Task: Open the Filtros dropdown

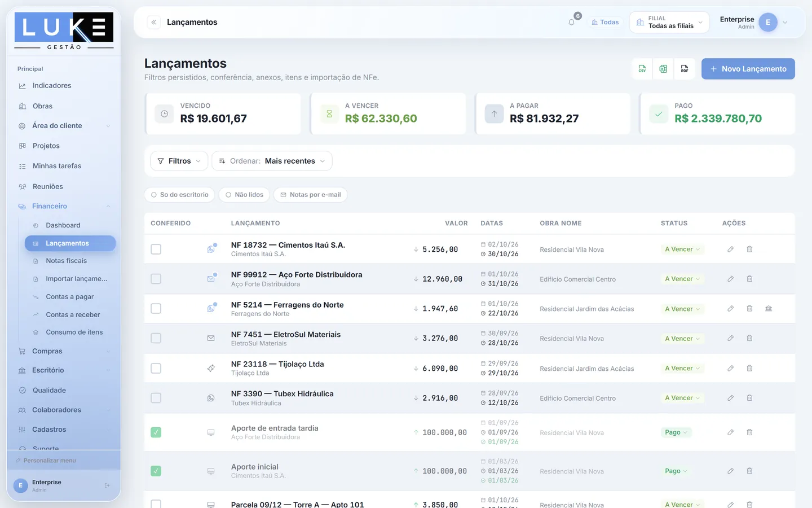Action: pos(179,161)
